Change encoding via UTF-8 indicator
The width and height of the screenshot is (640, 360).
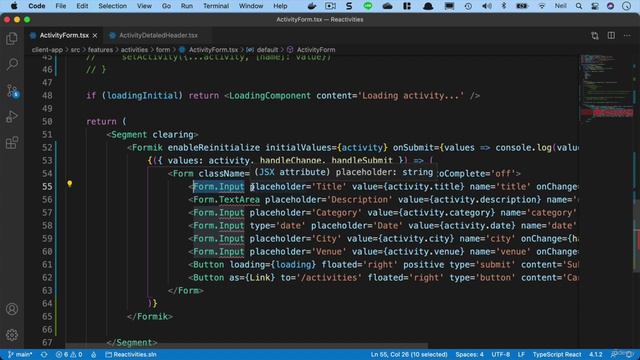click(500, 354)
